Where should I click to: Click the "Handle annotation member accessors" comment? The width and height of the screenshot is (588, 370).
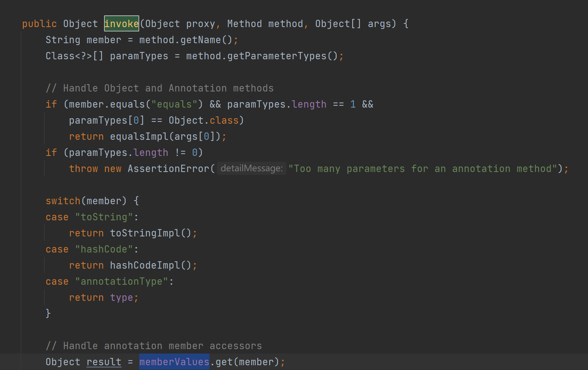click(x=154, y=346)
